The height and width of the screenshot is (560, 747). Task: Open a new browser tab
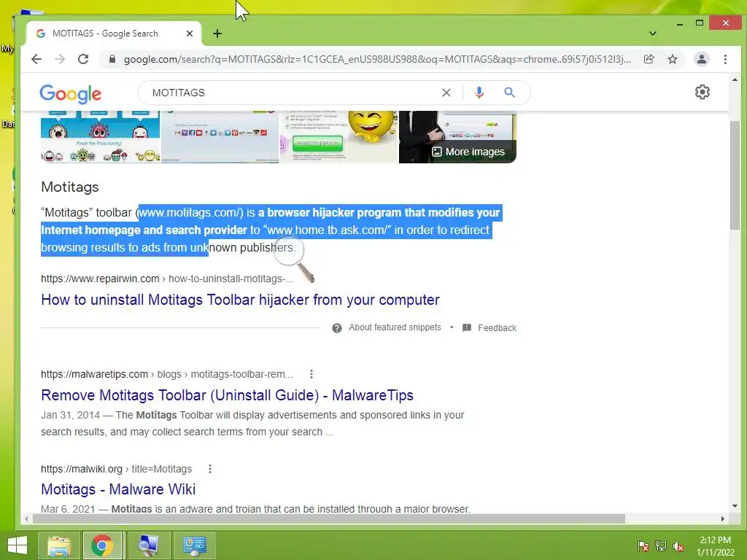coord(217,34)
